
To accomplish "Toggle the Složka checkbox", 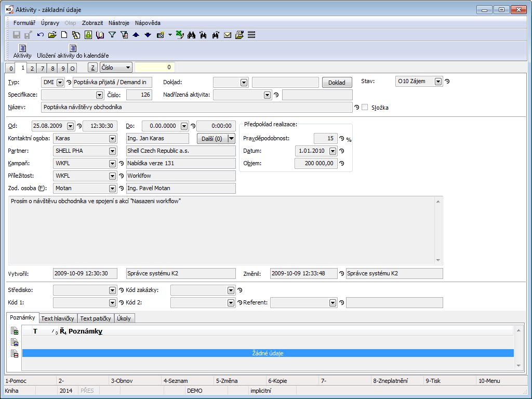I will coord(365,108).
